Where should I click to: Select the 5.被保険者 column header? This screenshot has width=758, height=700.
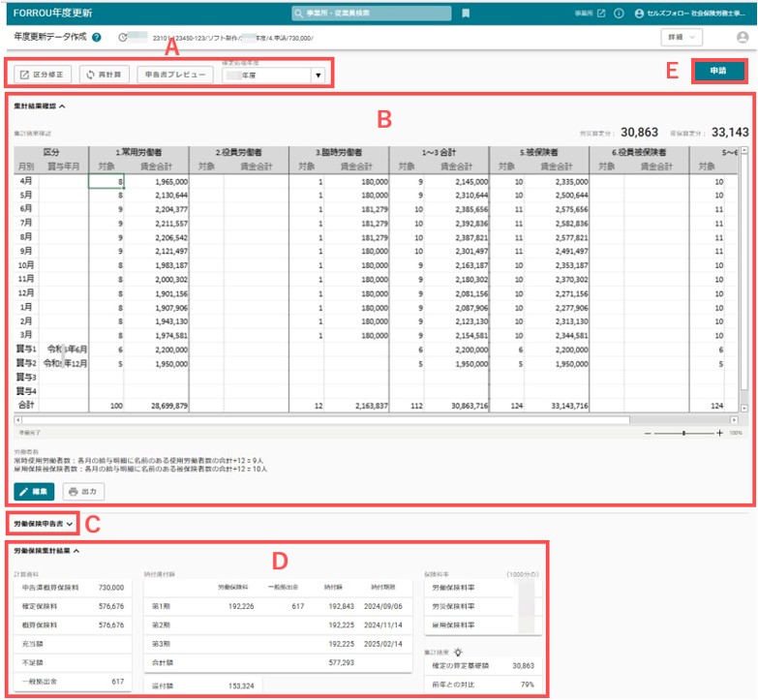pyautogui.click(x=539, y=152)
